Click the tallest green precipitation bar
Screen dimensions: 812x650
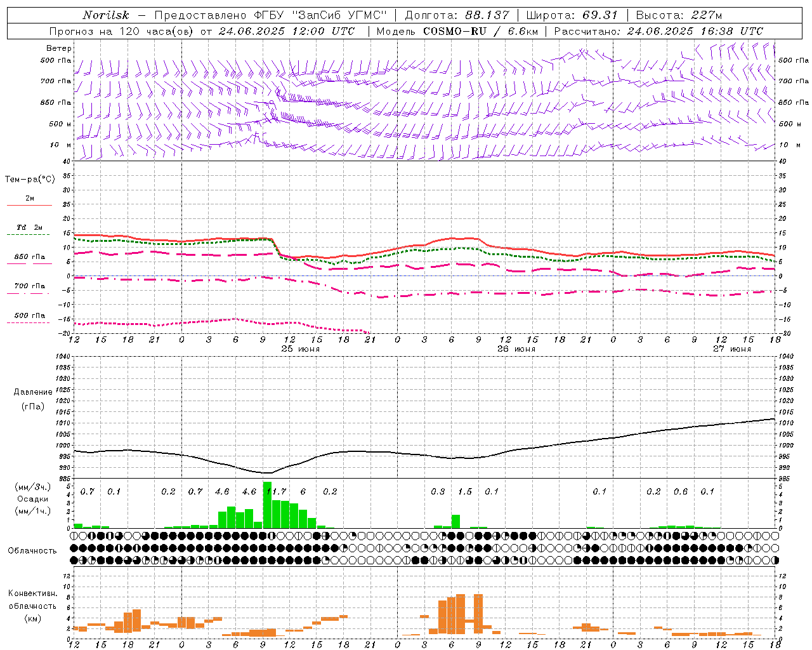267,505
